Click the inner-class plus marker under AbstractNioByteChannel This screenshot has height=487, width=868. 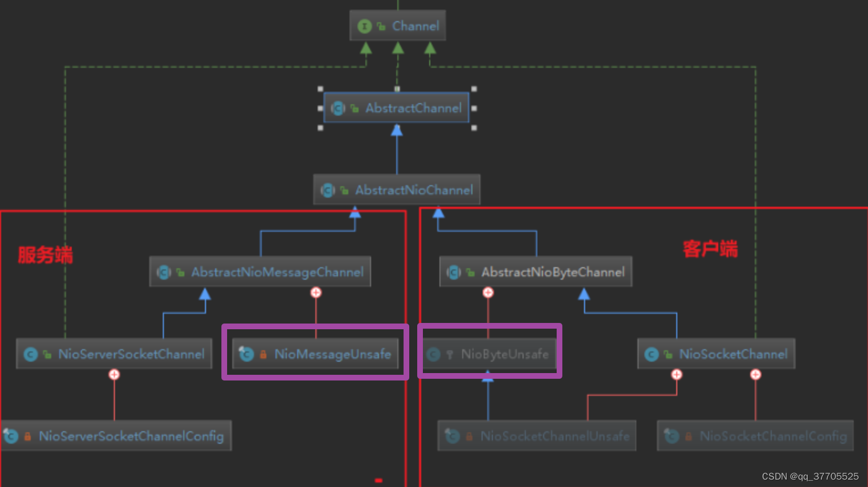pos(488,292)
